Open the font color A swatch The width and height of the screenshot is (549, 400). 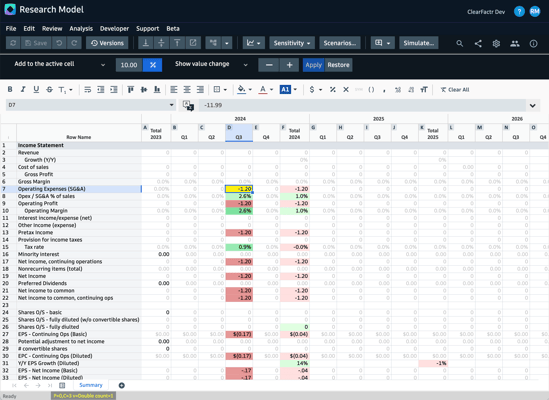click(263, 90)
